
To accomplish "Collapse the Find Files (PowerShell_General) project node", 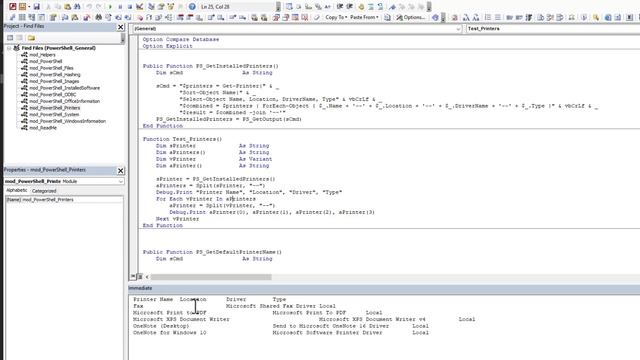I will 9,48.
